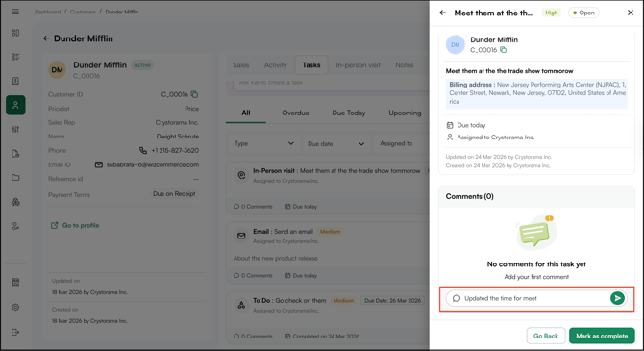
Task: Click 0 Comments under In-Person visit task
Action: pos(253,207)
